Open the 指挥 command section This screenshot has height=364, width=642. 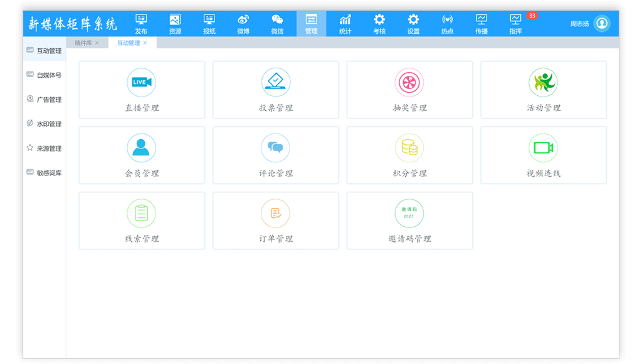515,24
